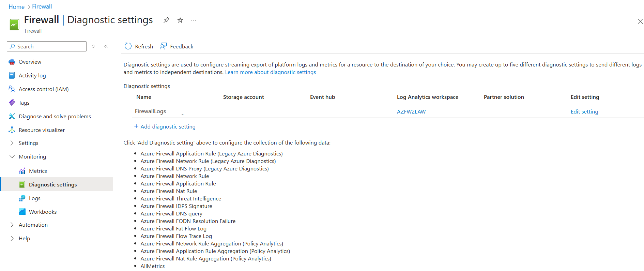Click 'Azure Firewall Nat Rule' list item
This screenshot has height=271, width=644.
(x=169, y=191)
